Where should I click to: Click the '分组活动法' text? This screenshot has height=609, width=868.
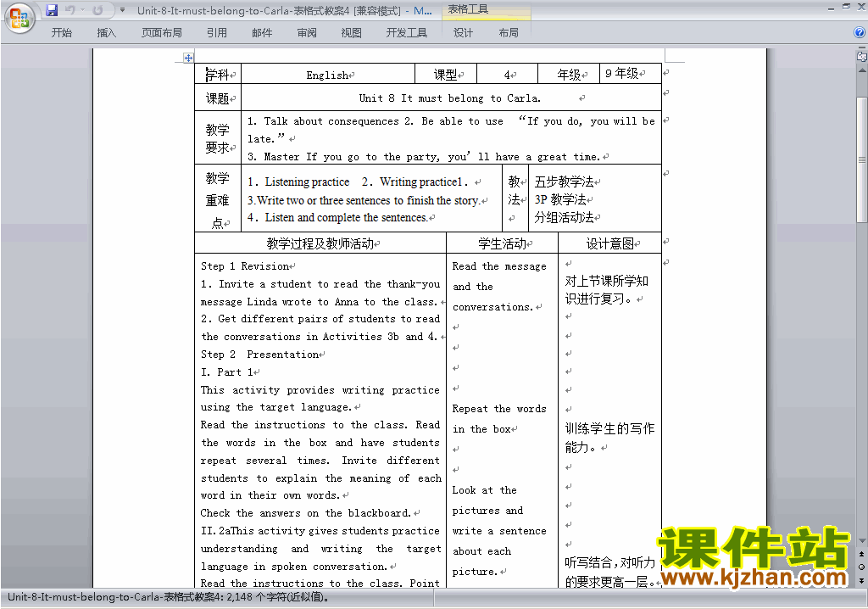coord(564,217)
